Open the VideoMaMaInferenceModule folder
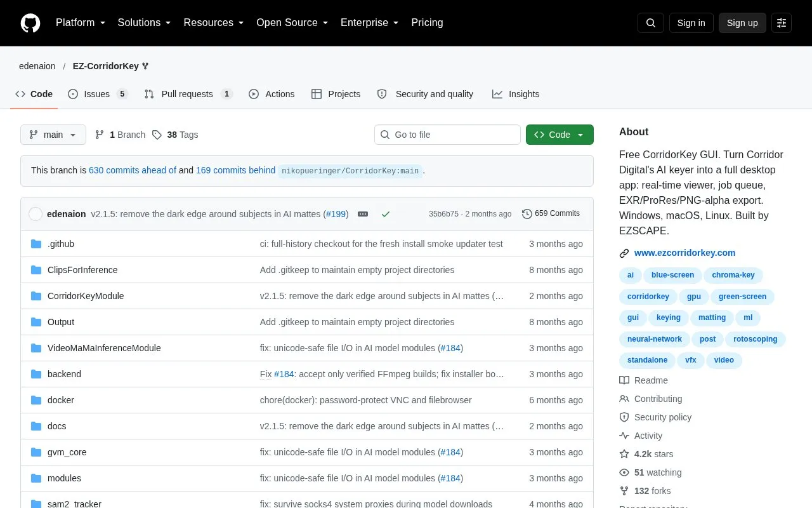Viewport: 812px width, 508px height. [104, 348]
